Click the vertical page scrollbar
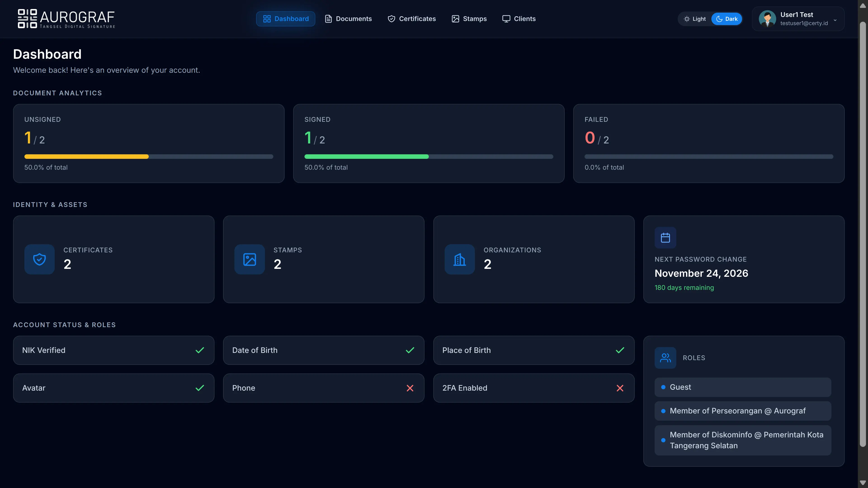The height and width of the screenshot is (488, 868). [x=863, y=235]
